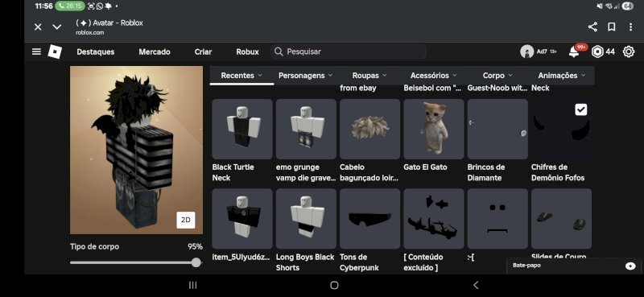Open the Ad7 profile avatar
This screenshot has width=644, height=297.
(x=527, y=52)
